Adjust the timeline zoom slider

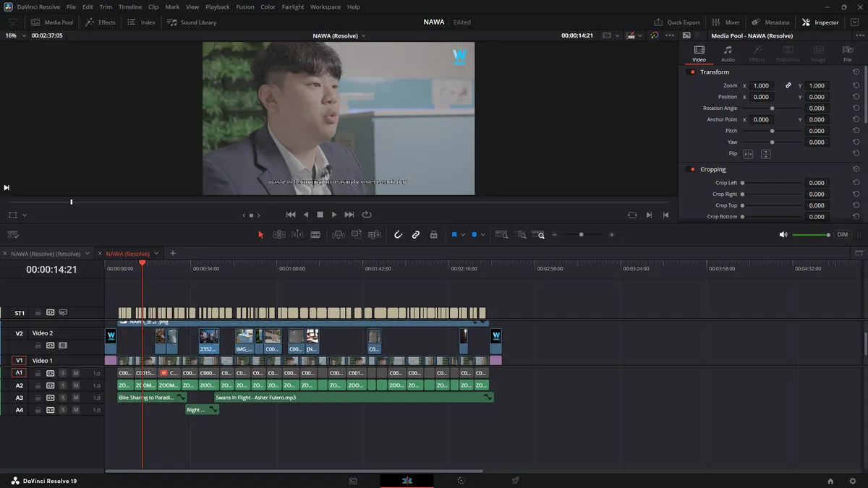[581, 235]
